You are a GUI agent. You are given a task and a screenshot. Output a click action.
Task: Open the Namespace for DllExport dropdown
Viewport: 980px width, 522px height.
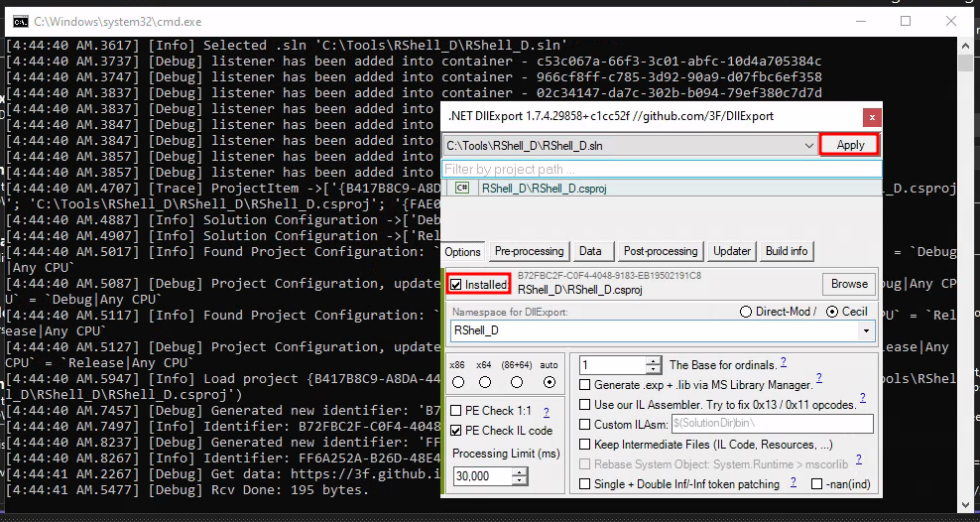click(867, 330)
